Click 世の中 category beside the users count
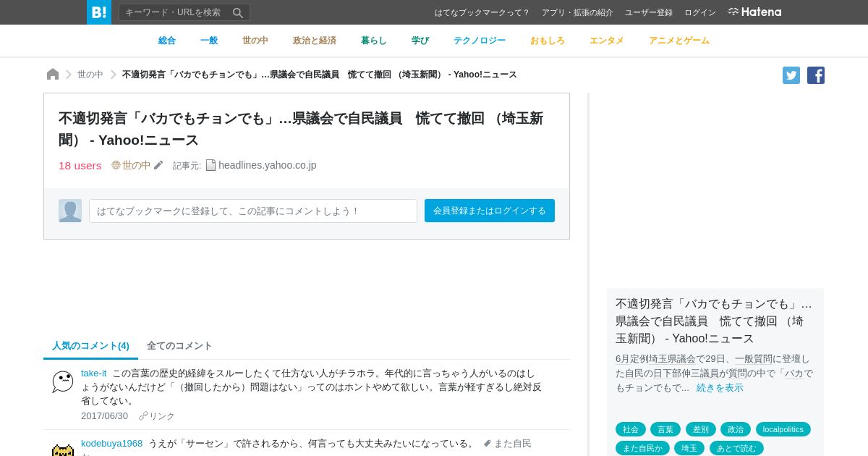The height and width of the screenshot is (456, 868). [137, 165]
